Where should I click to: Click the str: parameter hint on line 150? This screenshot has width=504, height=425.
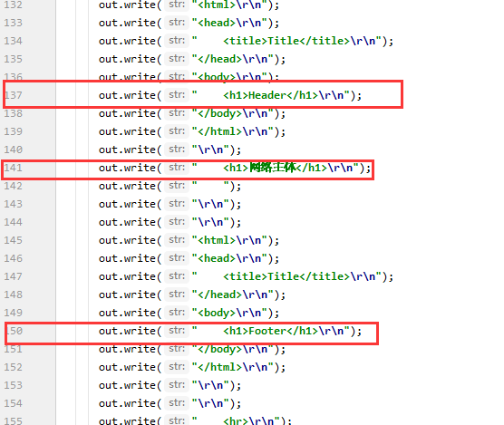(177, 331)
